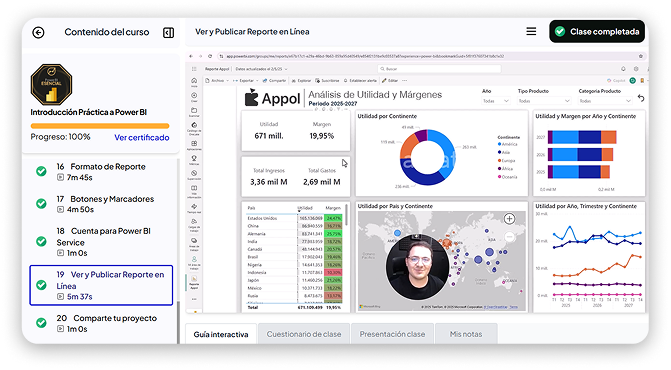The image size is (671, 370).
Task: Click Establecer alerta in the toolbar
Action: (x=360, y=80)
